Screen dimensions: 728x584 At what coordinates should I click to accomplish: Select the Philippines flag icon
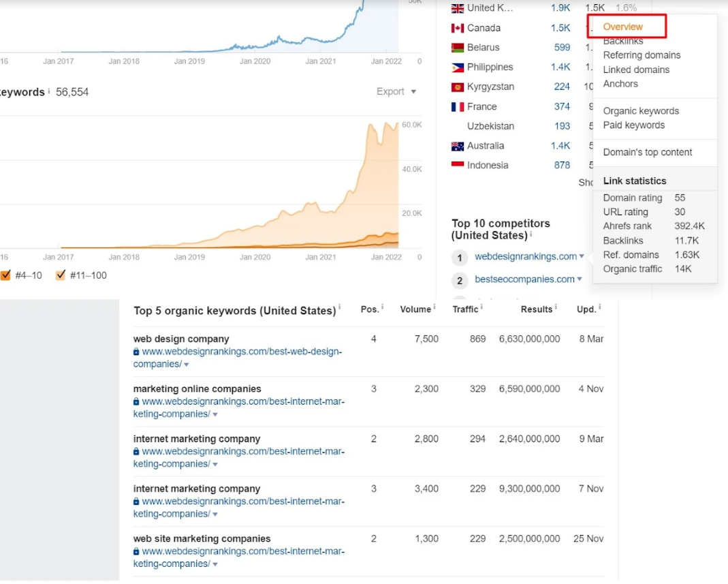click(x=456, y=67)
